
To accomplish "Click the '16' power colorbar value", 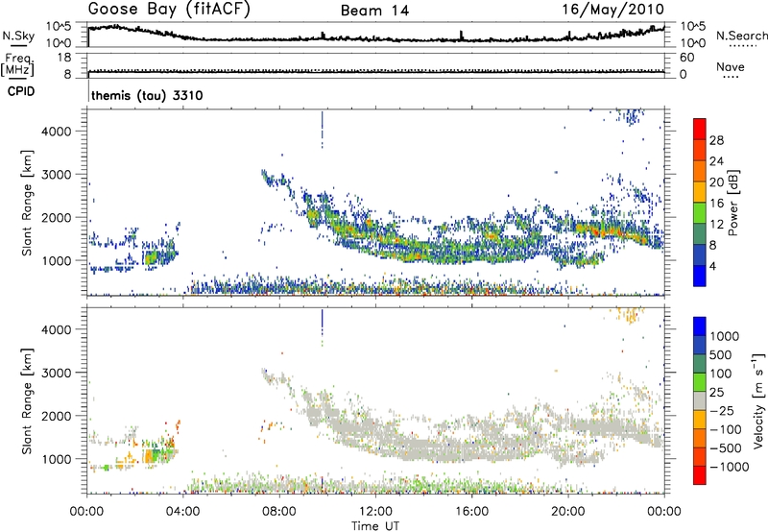I will [x=716, y=204].
